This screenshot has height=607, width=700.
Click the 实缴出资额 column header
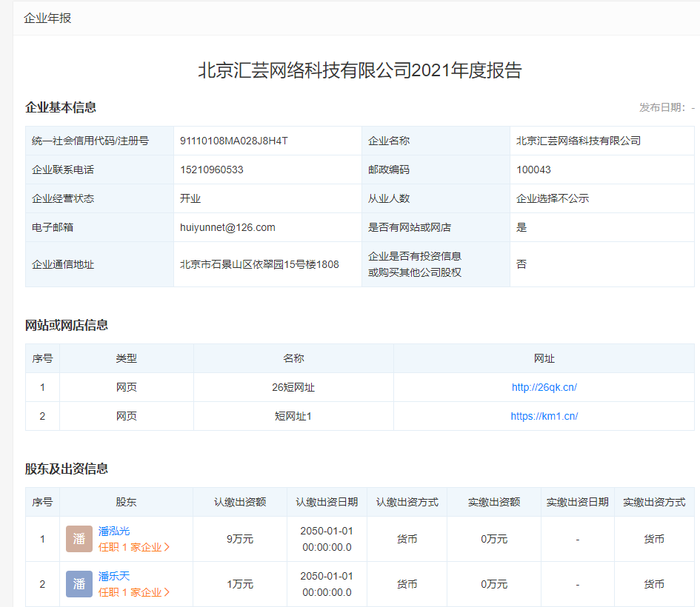click(x=494, y=502)
